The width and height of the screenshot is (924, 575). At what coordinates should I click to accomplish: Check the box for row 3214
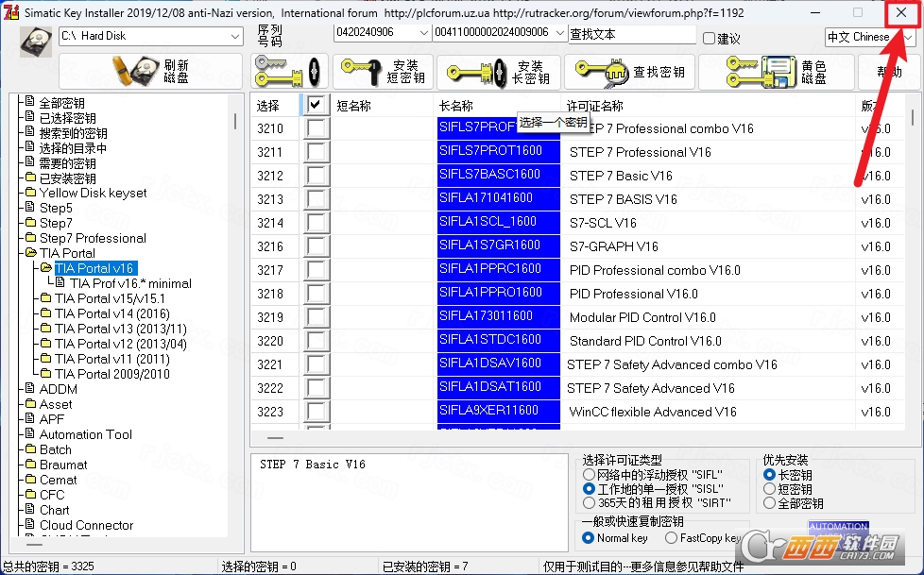click(x=316, y=223)
